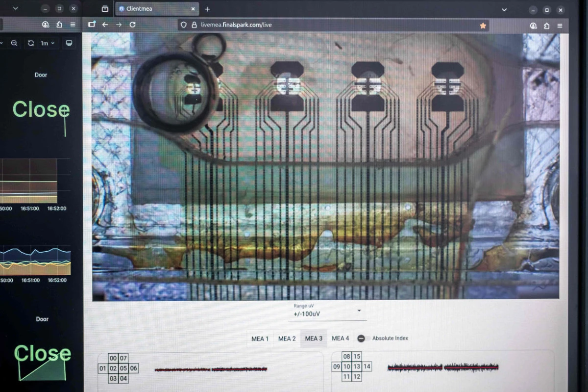Select electrode cell 13
This screenshot has width=588, height=392.
point(357,366)
